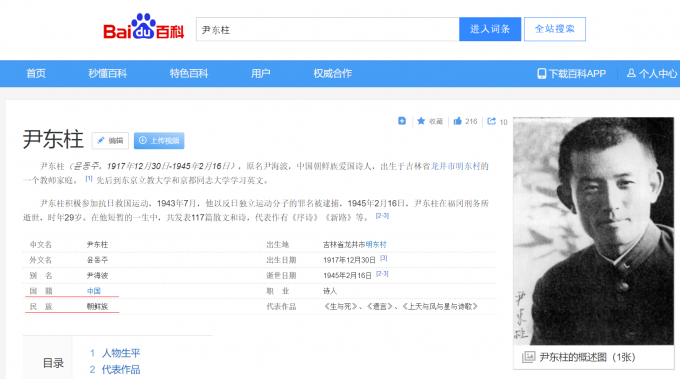Click the thumbs-up like icon

point(458,121)
